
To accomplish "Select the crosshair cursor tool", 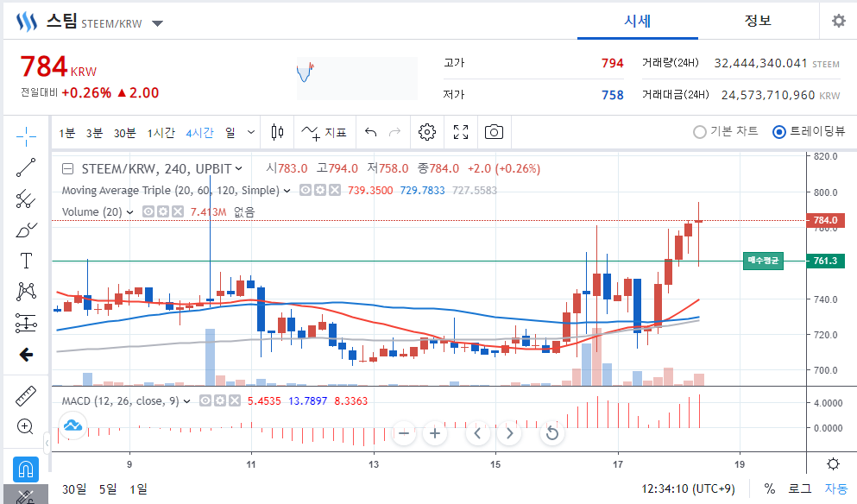I will pos(26,136).
